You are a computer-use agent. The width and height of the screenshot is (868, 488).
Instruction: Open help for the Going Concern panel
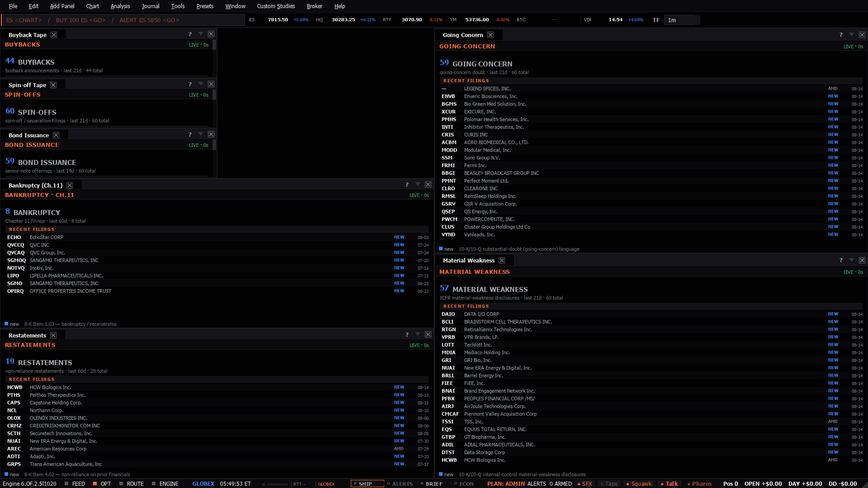[x=841, y=35]
